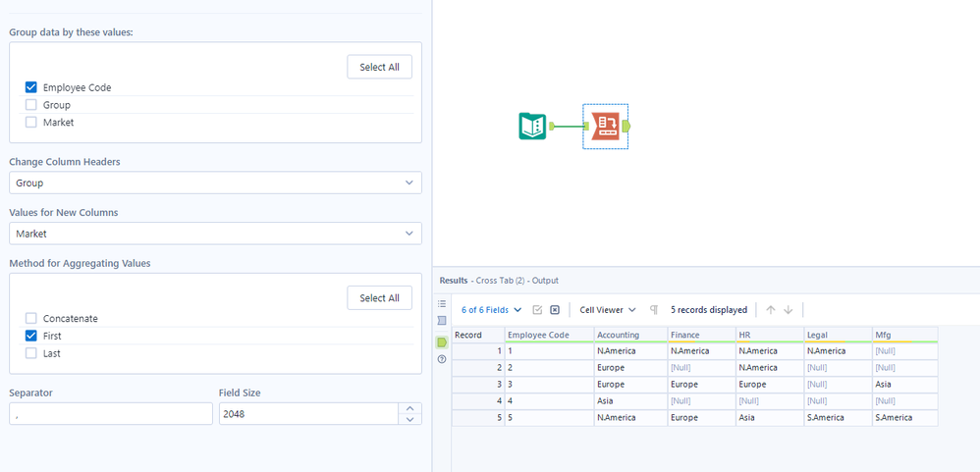Click the Accounting column header

[x=630, y=335]
